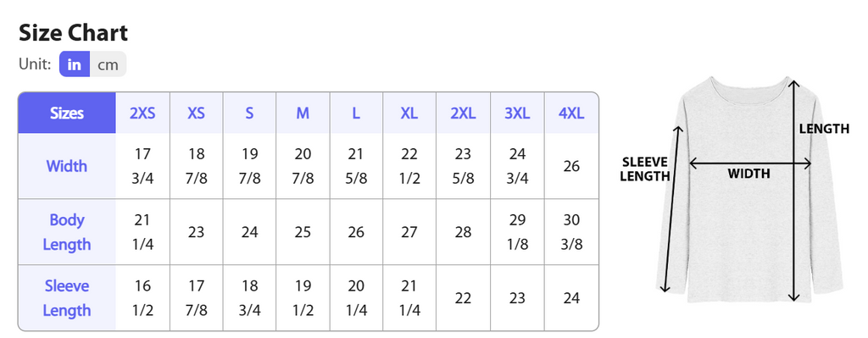868x338 pixels.
Task: Click the Size Chart heading
Action: pyautogui.click(x=73, y=33)
